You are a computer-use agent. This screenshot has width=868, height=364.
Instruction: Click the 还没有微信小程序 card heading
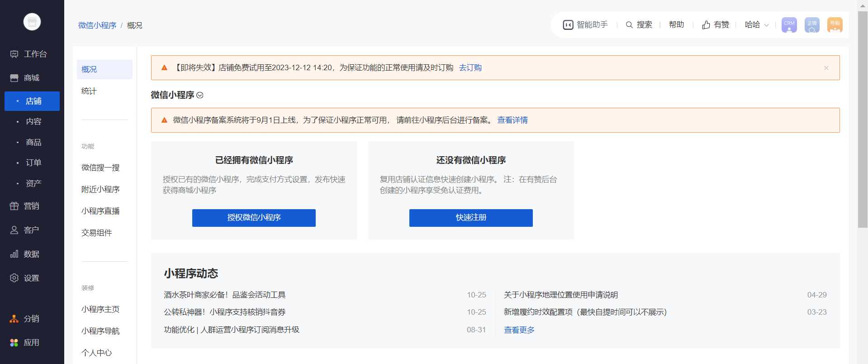[x=471, y=160]
